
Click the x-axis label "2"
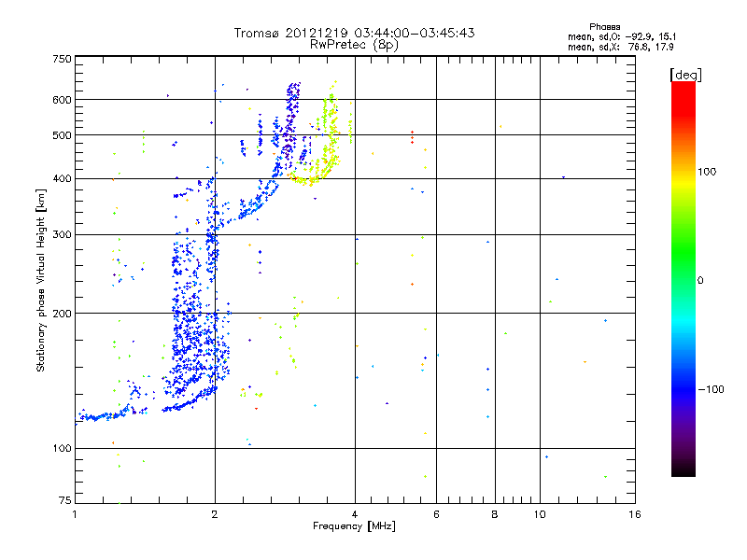click(215, 514)
